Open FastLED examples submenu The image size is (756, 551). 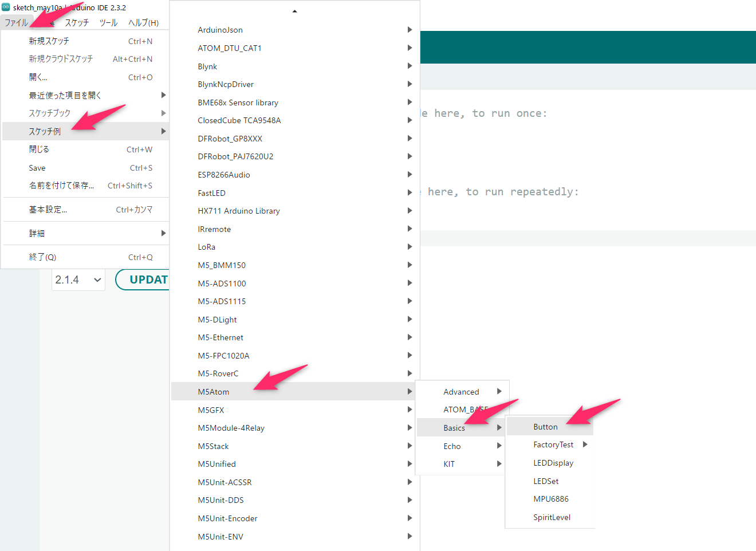pyautogui.click(x=294, y=193)
